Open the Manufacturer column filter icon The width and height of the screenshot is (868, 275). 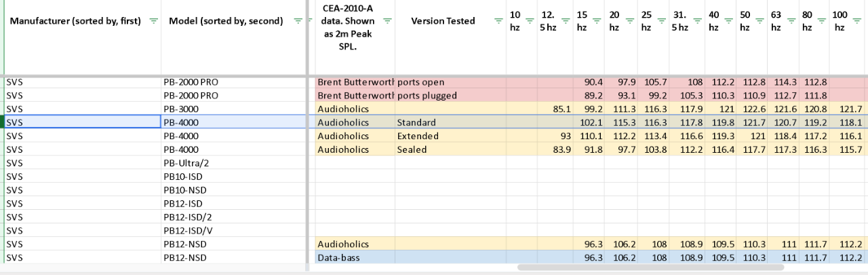tap(153, 21)
